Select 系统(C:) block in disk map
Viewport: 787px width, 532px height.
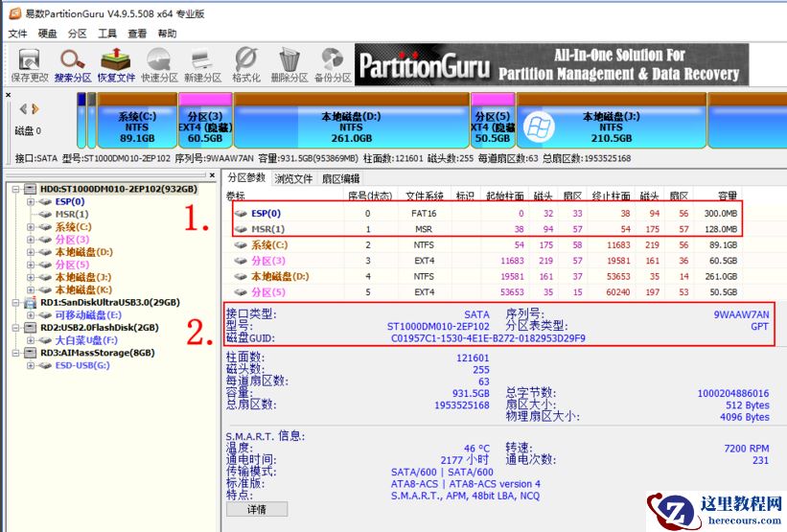point(137,121)
